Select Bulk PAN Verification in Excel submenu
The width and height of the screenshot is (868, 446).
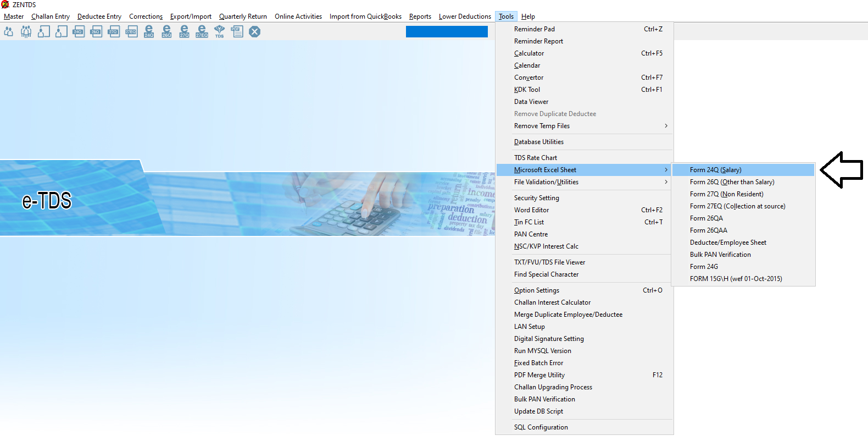(x=743, y=255)
